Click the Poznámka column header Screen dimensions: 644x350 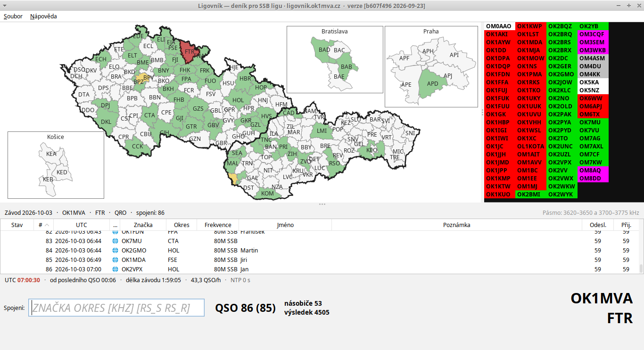[456, 225]
